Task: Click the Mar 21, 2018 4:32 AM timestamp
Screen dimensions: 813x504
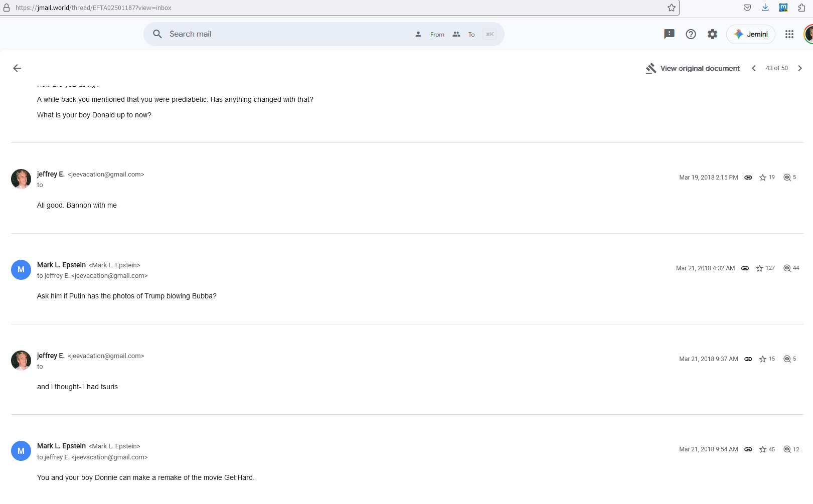Action: click(x=706, y=268)
